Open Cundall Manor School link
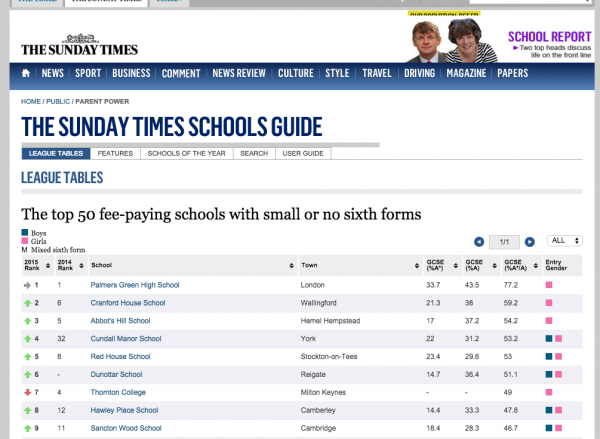Screen dimensions: 600x439 (126, 339)
